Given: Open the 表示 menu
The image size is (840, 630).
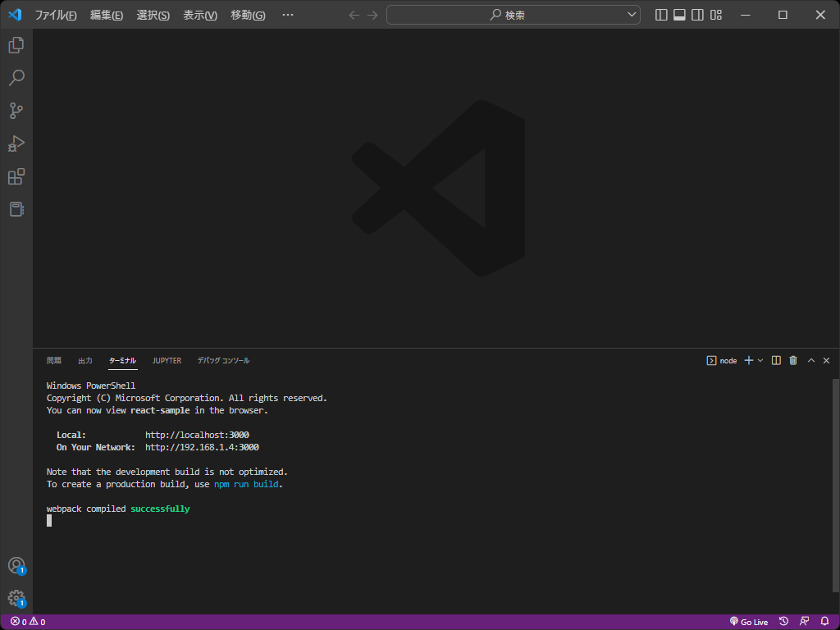Looking at the screenshot, I should pyautogui.click(x=200, y=15).
